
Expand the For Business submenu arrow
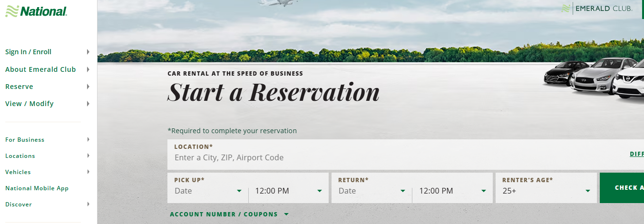point(88,140)
